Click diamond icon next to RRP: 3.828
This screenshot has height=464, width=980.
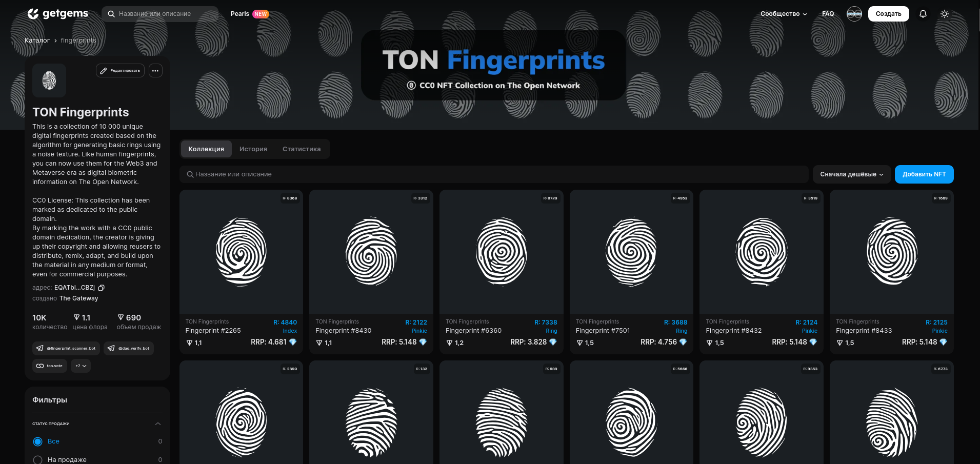tap(553, 342)
